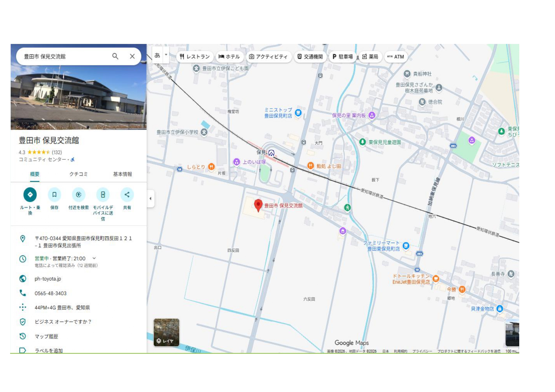Click ビジネス オーナーですか? link
The image size is (555, 392).
pos(62,322)
